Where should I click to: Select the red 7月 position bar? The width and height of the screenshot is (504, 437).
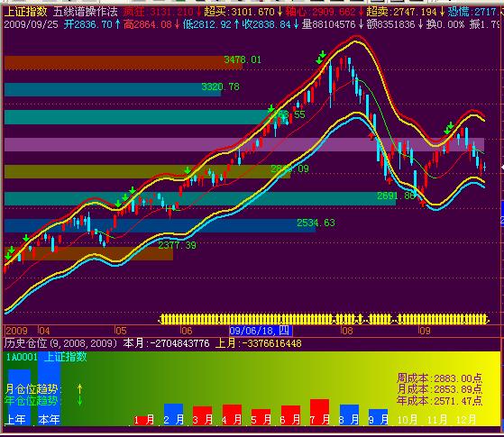pyautogui.click(x=320, y=412)
